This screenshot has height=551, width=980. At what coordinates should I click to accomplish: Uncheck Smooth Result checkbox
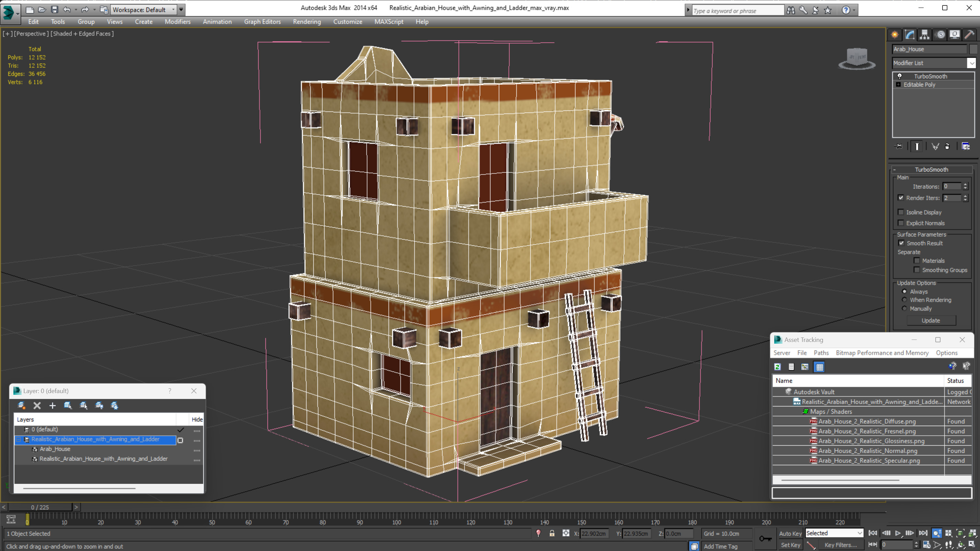[x=901, y=243]
